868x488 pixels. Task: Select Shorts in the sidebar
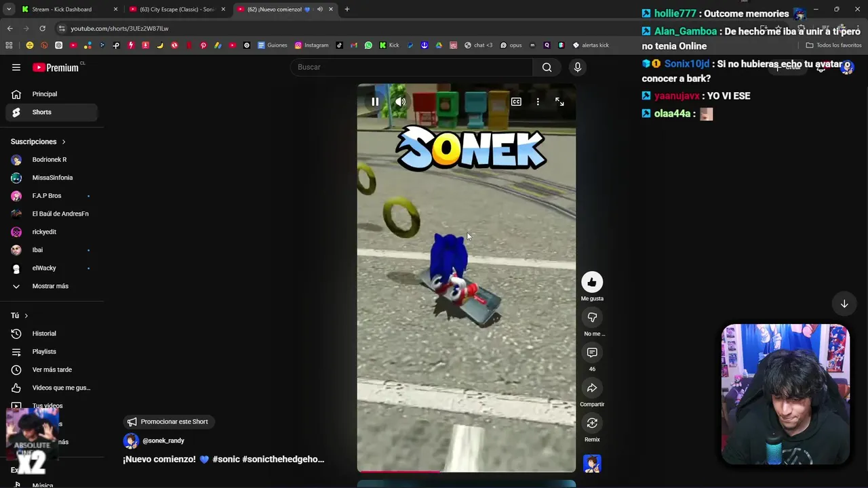tap(52, 112)
